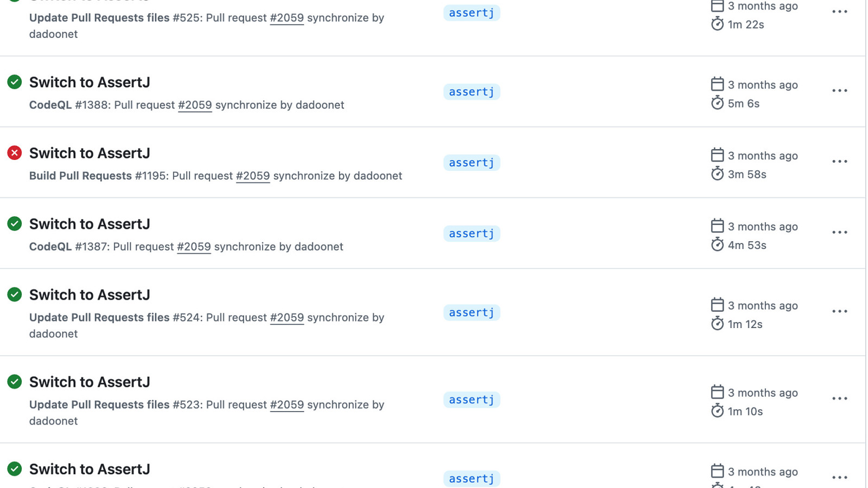Click the stopwatch icon beside 4m 53s duration
868x488 pixels.
[717, 245]
